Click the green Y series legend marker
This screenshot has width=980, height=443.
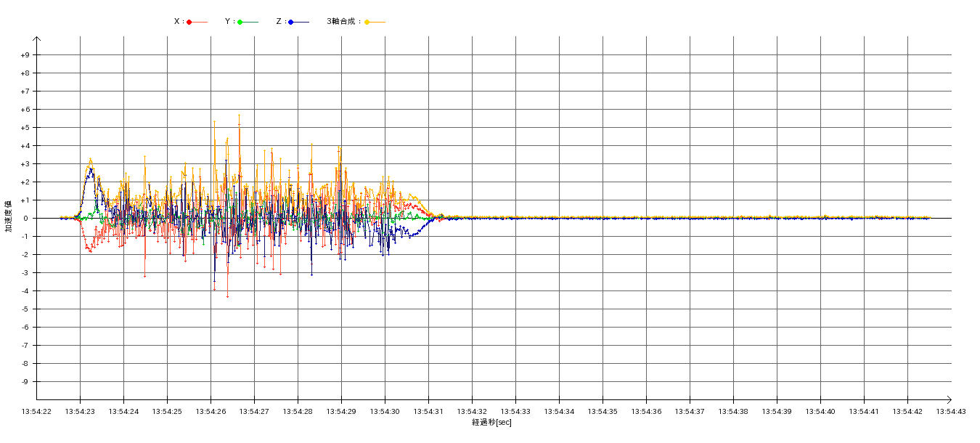click(x=240, y=22)
